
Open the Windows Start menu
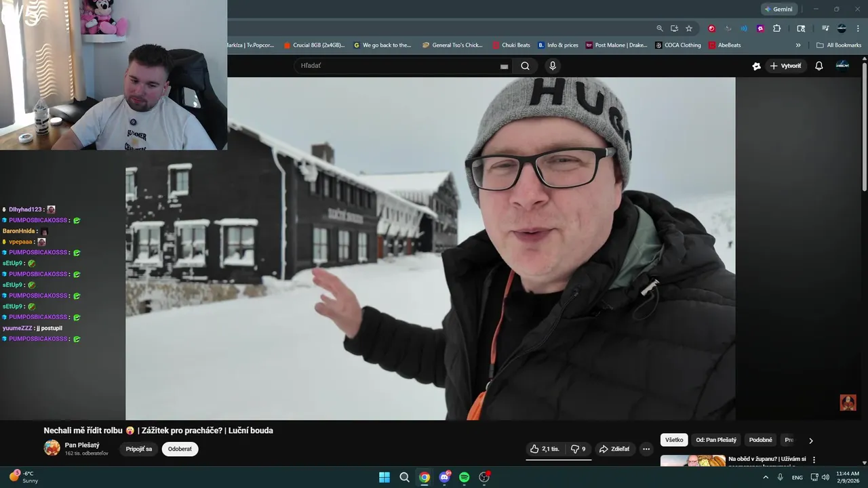pyautogui.click(x=384, y=477)
